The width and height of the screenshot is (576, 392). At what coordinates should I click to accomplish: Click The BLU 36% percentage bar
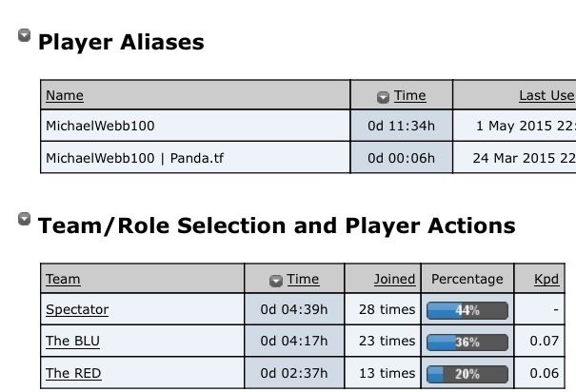tap(467, 342)
